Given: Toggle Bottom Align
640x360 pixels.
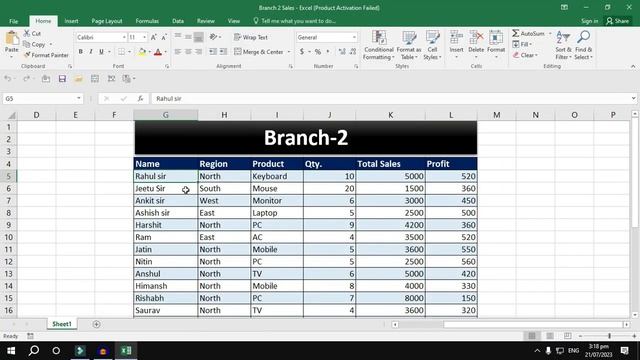Looking at the screenshot, I should pos(198,37).
